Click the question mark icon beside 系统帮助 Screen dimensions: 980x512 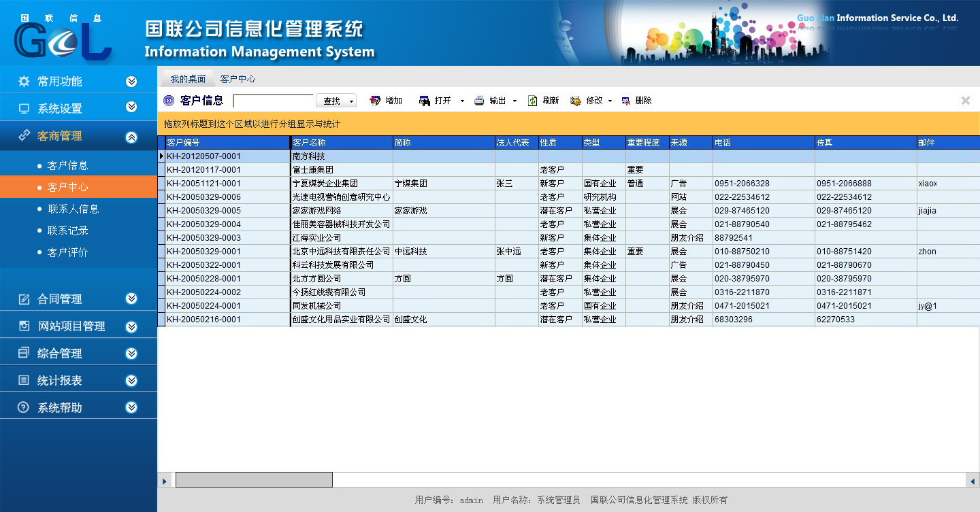coord(24,408)
